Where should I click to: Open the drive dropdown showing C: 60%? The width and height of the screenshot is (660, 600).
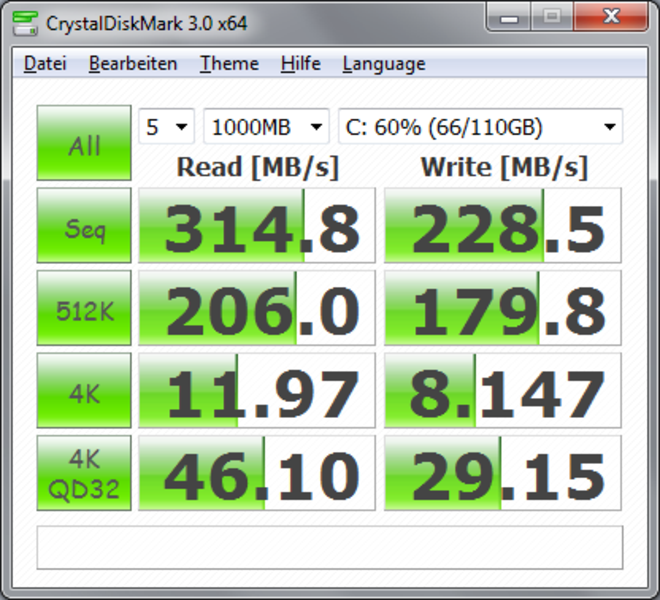pyautogui.click(x=480, y=126)
